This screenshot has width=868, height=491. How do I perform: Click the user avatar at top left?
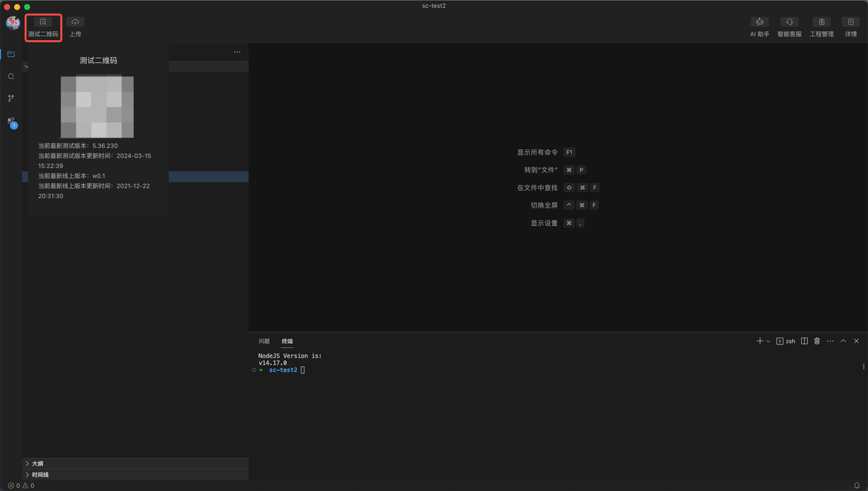click(x=13, y=23)
